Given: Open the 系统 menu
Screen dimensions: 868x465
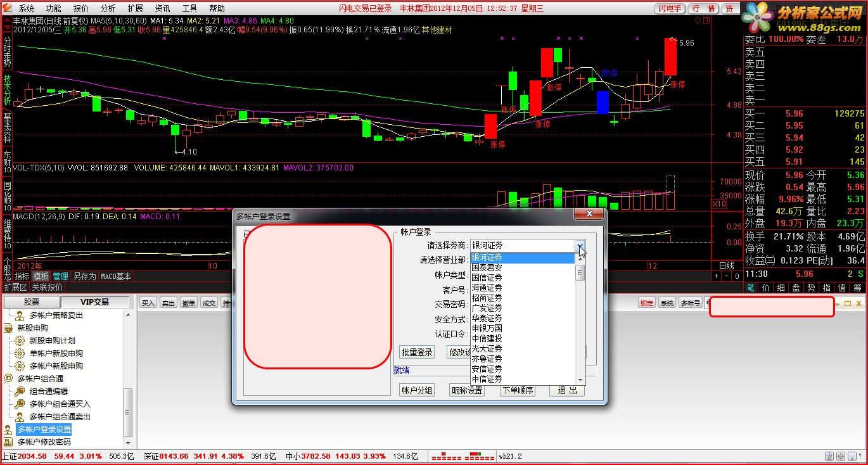Looking at the screenshot, I should point(27,9).
